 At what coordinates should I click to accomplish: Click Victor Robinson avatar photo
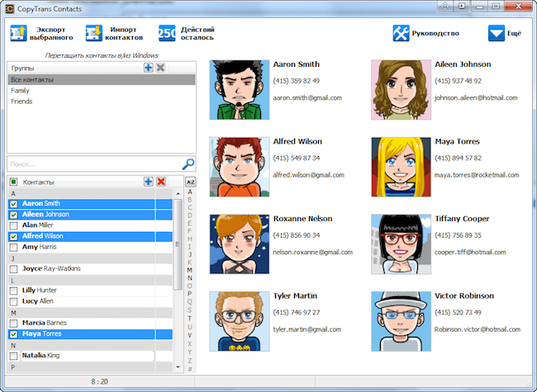click(401, 321)
